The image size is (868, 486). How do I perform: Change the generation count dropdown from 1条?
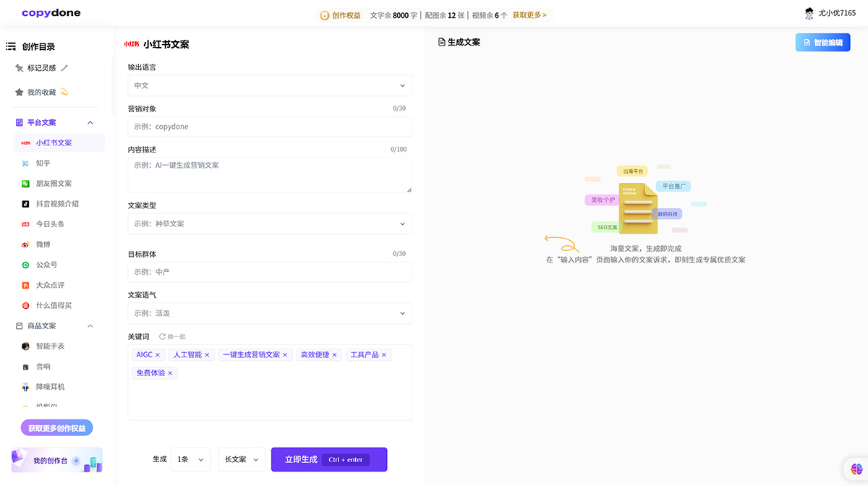[190, 459]
